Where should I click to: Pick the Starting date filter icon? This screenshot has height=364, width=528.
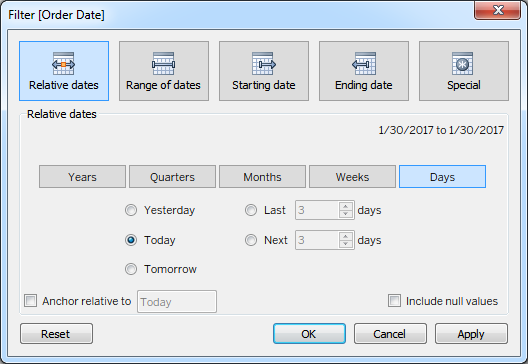[264, 64]
